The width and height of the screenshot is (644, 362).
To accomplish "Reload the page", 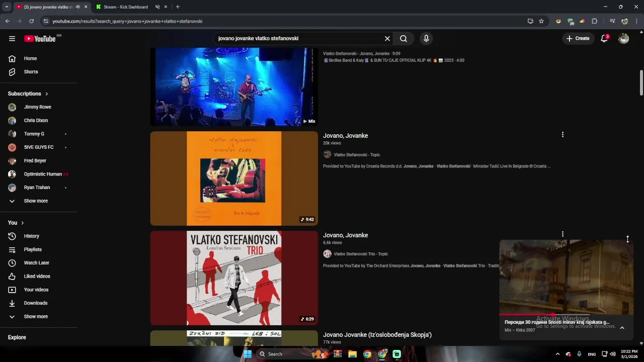I will pos(31,21).
